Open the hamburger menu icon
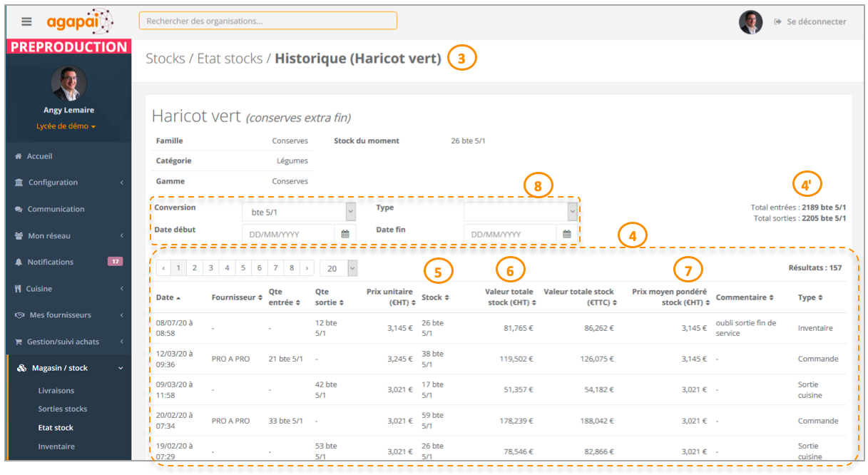Screen dimensions: 868x475 pos(26,21)
